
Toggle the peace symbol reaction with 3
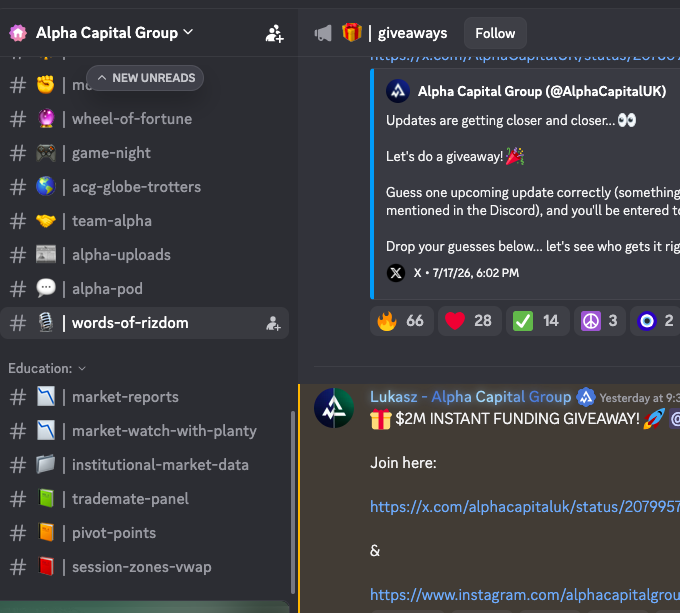[x=600, y=321]
